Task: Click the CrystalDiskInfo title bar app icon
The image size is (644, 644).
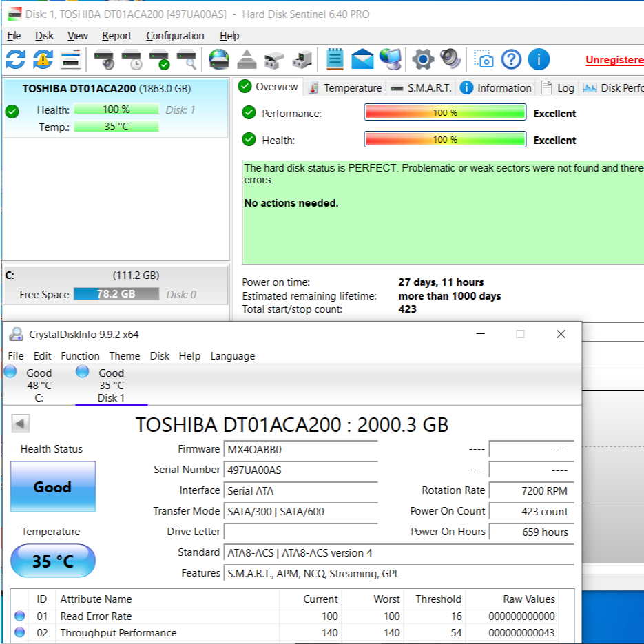Action: [x=17, y=334]
